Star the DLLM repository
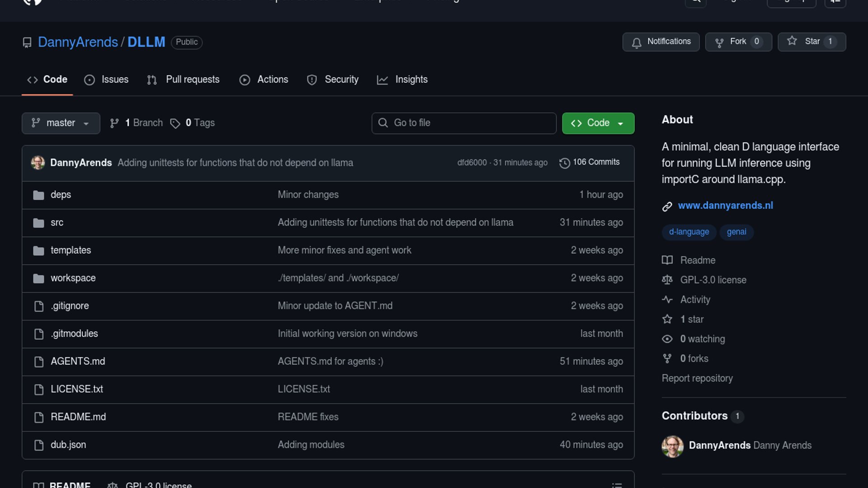 811,42
